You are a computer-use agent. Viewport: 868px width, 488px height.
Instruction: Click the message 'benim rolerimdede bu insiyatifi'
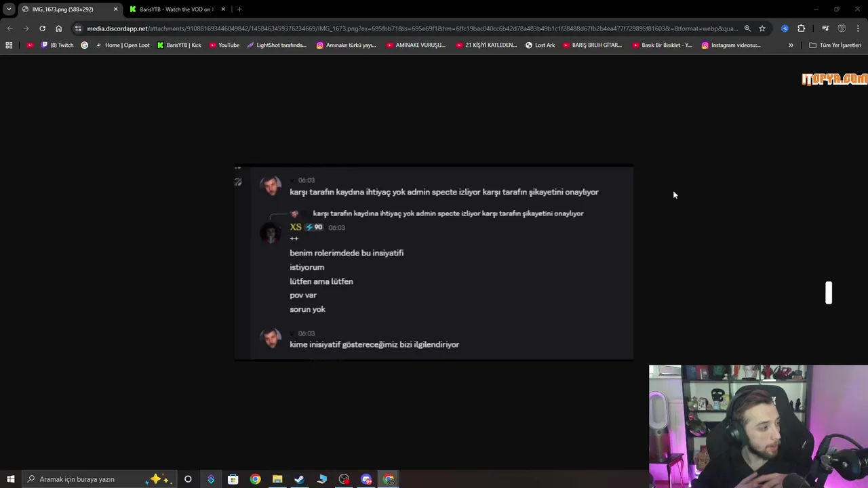(347, 253)
